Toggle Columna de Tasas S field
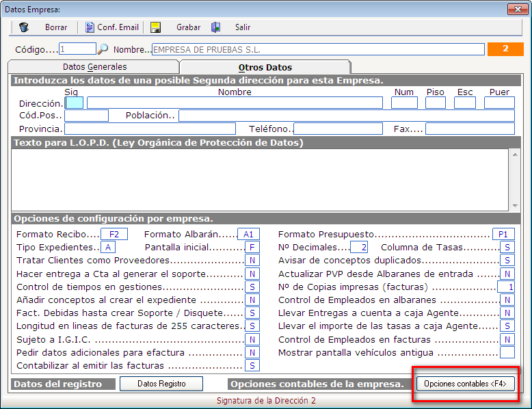 click(x=507, y=247)
